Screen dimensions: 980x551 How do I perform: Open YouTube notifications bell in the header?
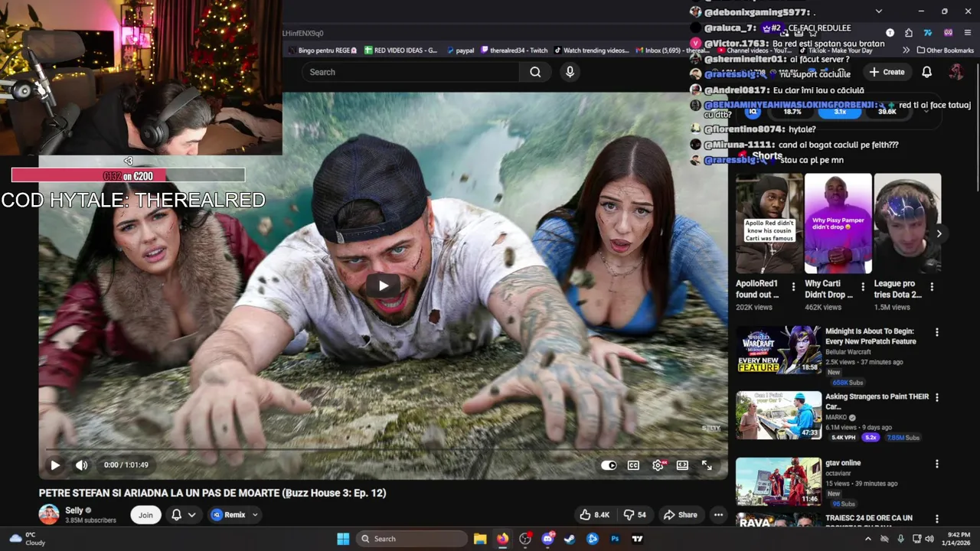pos(926,72)
